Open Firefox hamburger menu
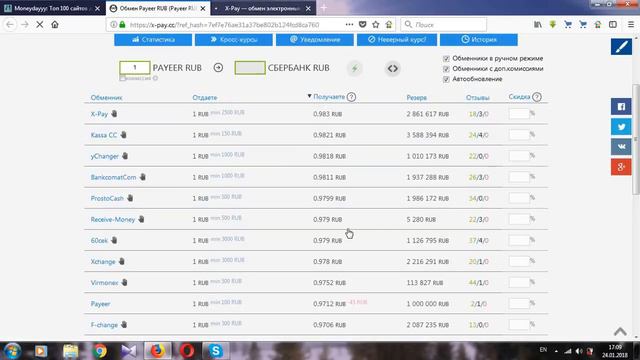The width and height of the screenshot is (640, 360). click(631, 24)
